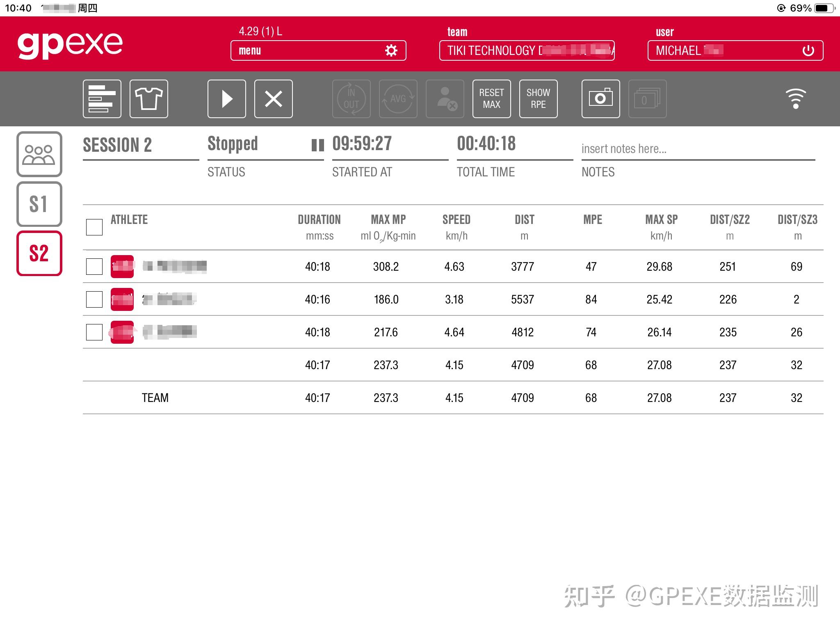This screenshot has height=630, width=840.
Task: Toggle the select-all athletes checkbox
Action: point(94,227)
